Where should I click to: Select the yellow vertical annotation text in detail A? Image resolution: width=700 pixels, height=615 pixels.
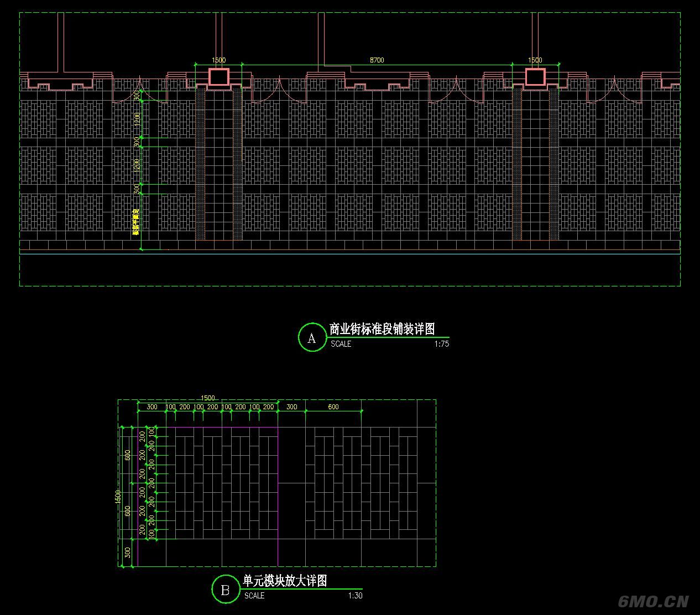tap(135, 222)
